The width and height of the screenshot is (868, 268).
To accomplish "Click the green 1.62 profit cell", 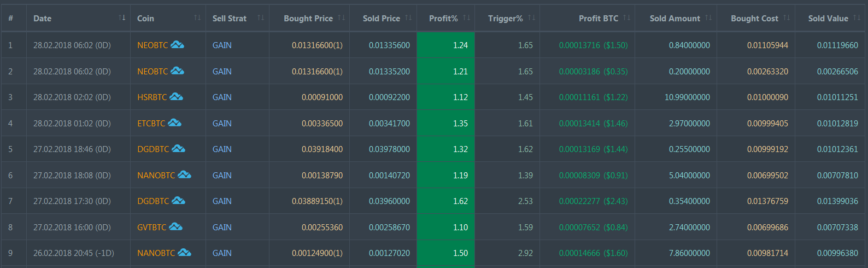I will click(x=445, y=201).
